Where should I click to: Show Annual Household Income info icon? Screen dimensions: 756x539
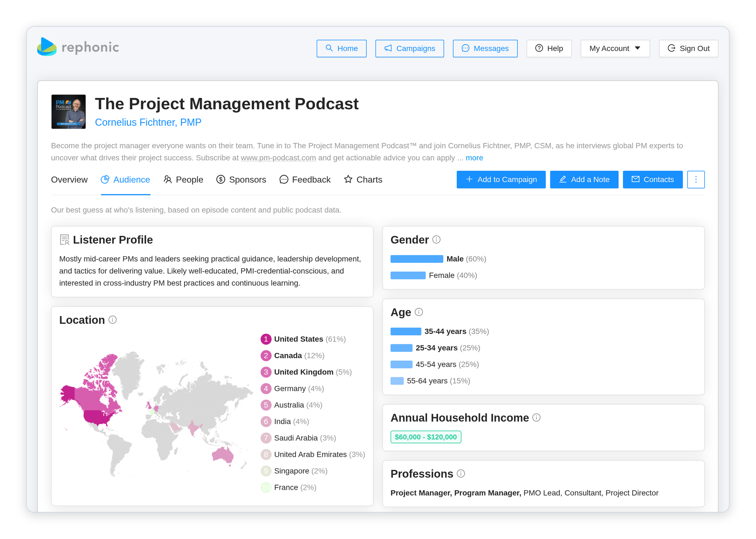pyautogui.click(x=536, y=417)
